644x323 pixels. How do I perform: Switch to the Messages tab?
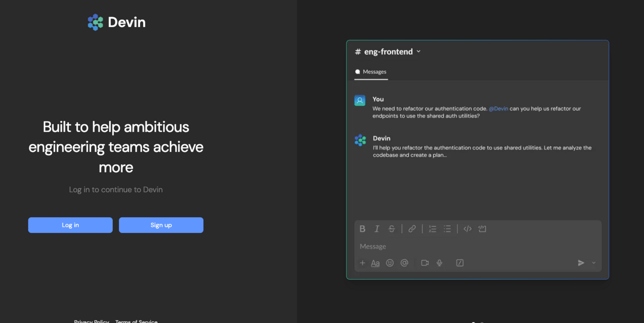pyautogui.click(x=371, y=72)
